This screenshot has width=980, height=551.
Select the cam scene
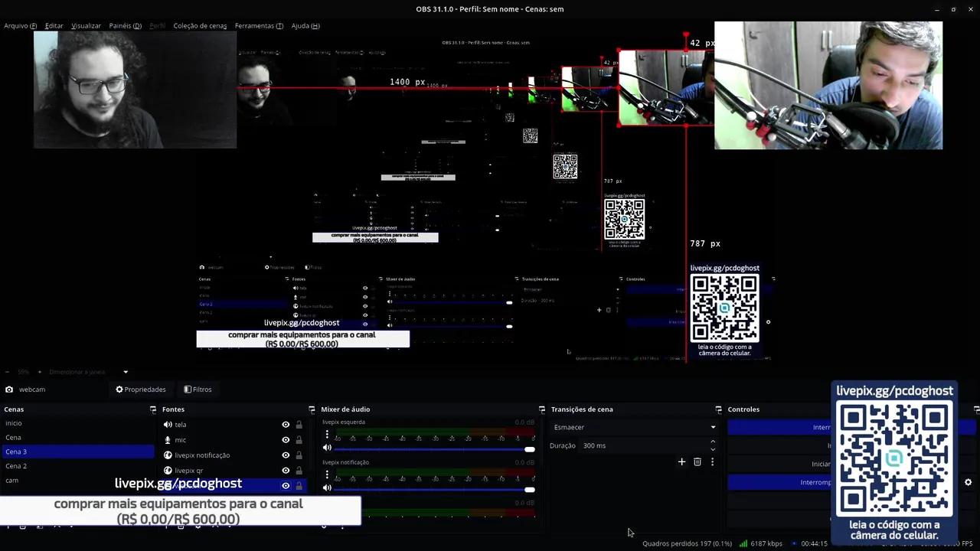[77, 480]
